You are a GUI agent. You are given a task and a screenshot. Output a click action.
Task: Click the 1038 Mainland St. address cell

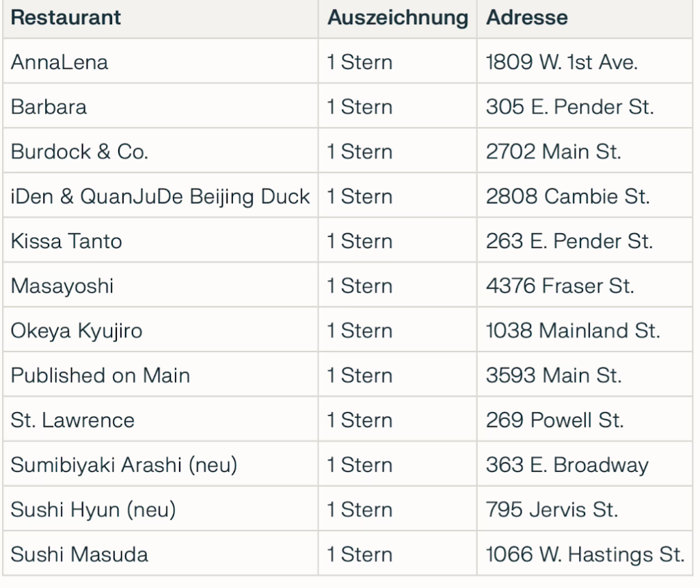[x=573, y=331]
